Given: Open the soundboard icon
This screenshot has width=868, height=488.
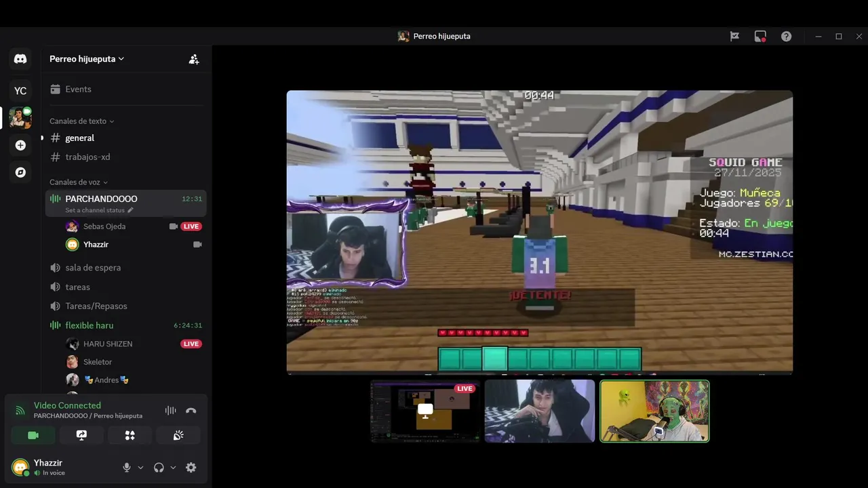Looking at the screenshot, I should click(x=178, y=435).
